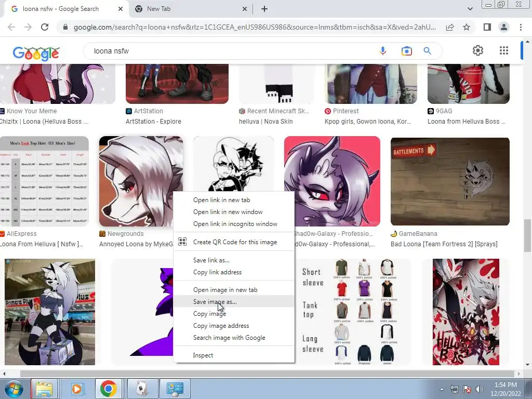Reload the current page

tap(45, 27)
